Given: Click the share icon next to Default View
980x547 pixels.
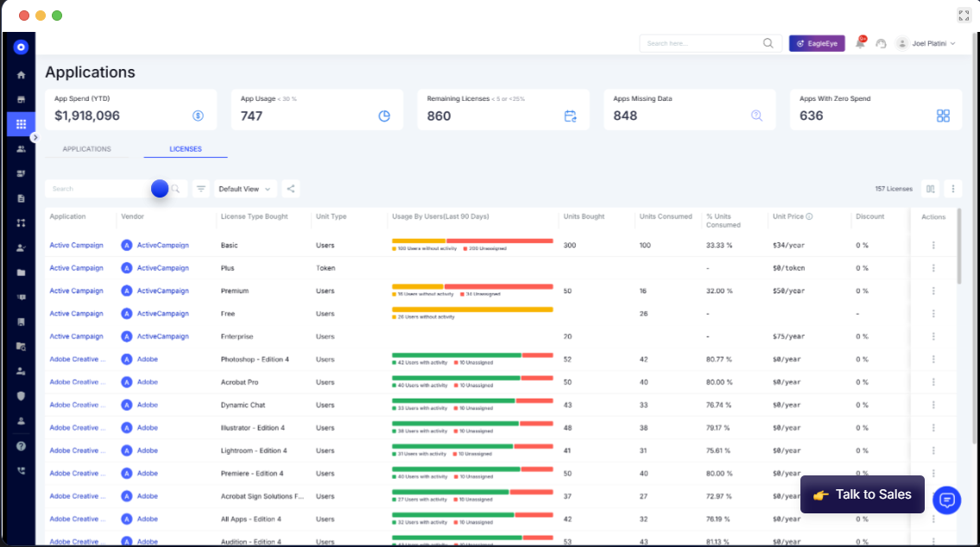Looking at the screenshot, I should 291,189.
